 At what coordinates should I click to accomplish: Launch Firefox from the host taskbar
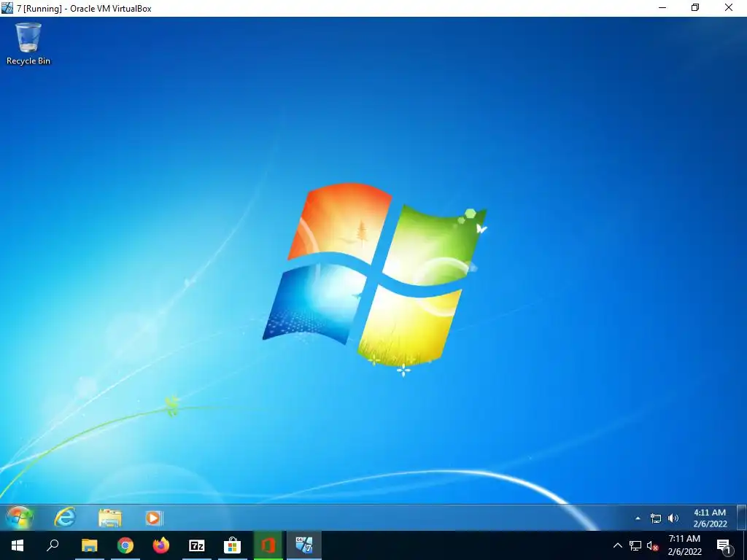pyautogui.click(x=161, y=545)
